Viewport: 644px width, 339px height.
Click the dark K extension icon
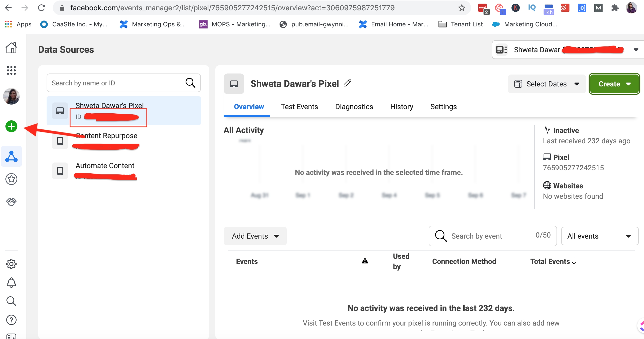pos(515,8)
